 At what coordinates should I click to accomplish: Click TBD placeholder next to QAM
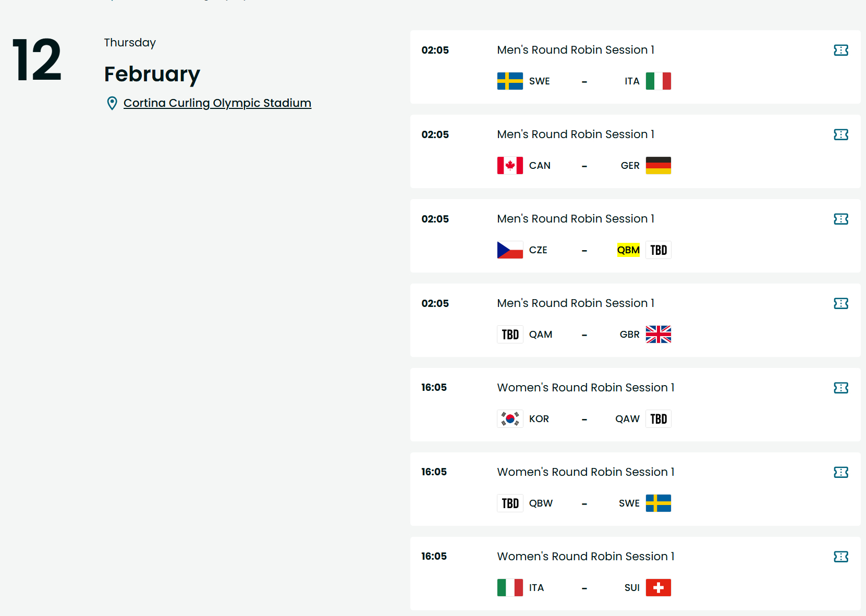(x=510, y=334)
